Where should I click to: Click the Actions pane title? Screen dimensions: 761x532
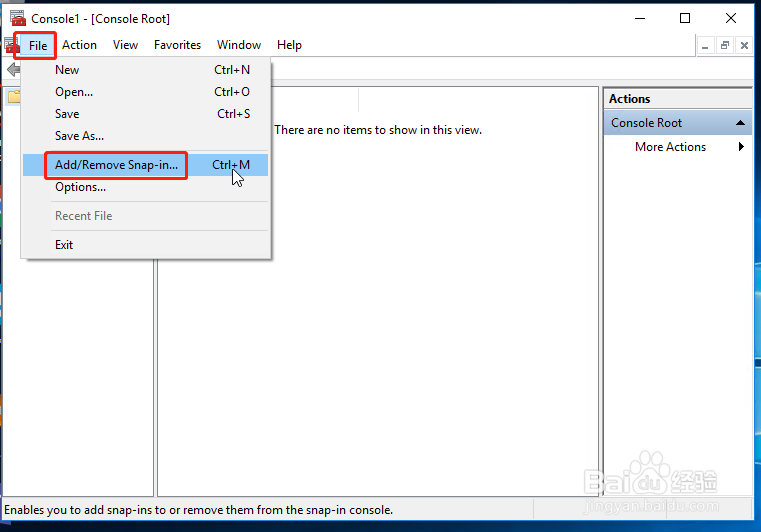tap(629, 99)
